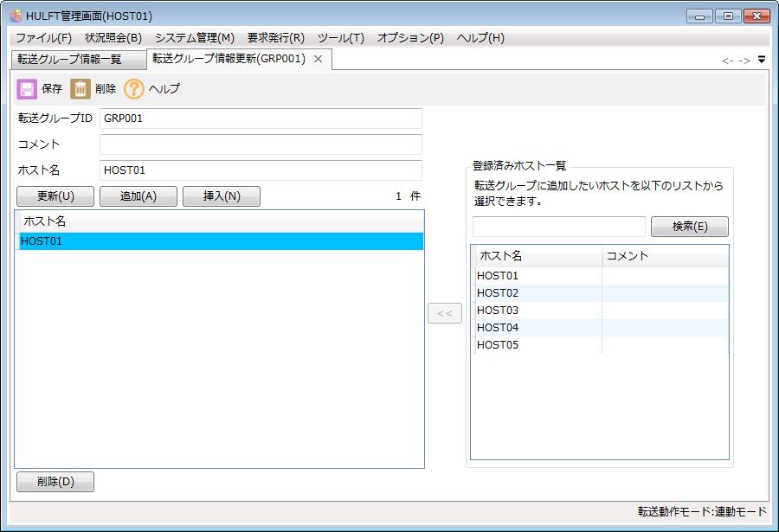Click the ホスト名 column header in left list
Viewport: 779px width, 532px height.
click(220, 221)
